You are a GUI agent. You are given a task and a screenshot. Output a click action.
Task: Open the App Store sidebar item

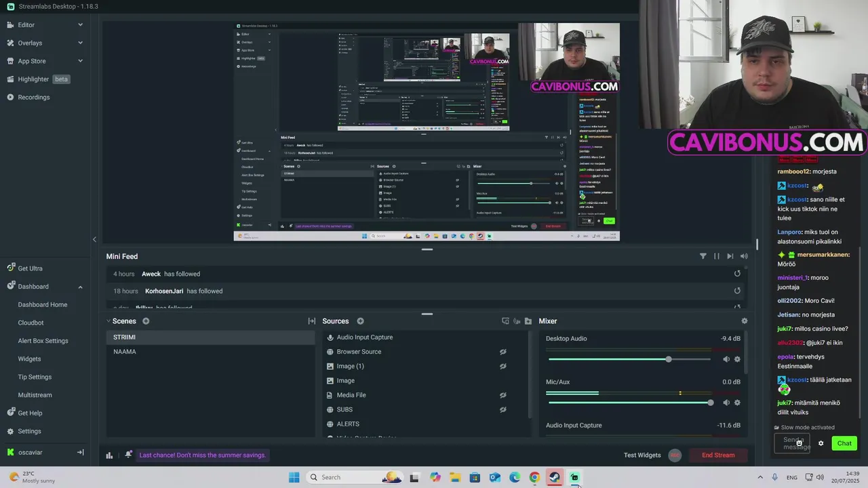[x=32, y=61]
